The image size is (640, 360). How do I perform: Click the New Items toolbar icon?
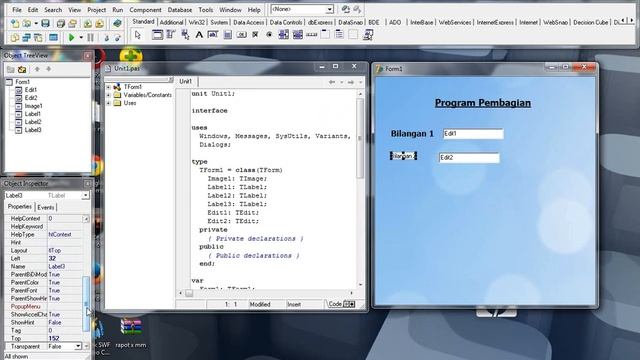click(x=15, y=24)
